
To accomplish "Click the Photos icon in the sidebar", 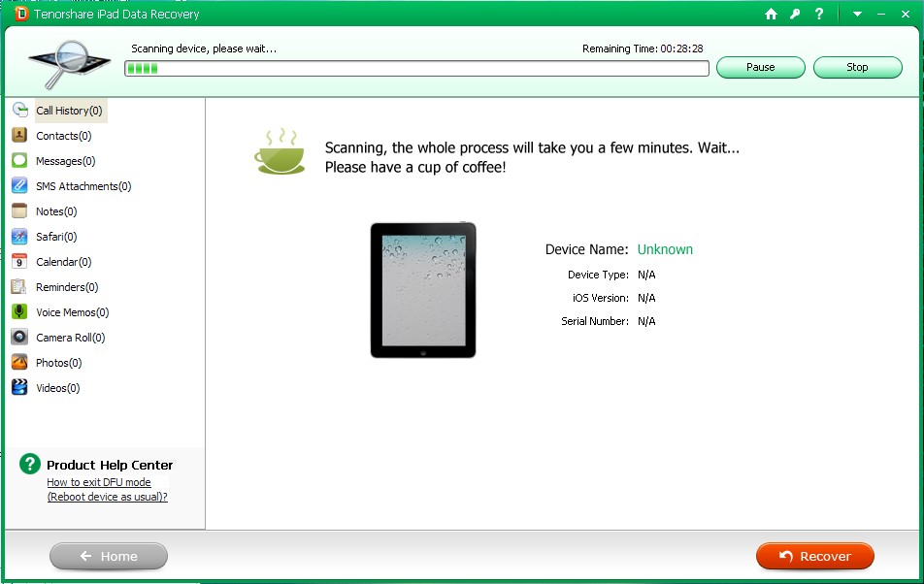I will click(x=19, y=362).
